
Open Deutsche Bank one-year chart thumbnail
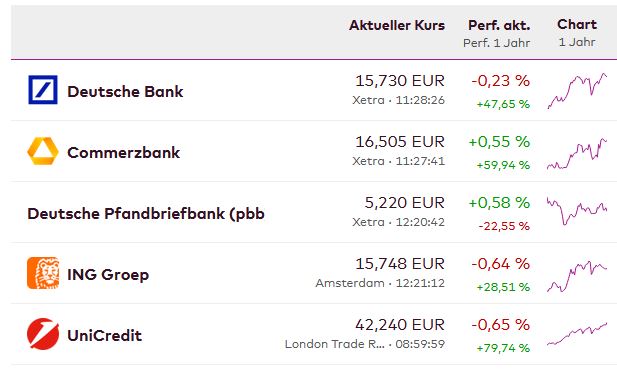coord(577,91)
